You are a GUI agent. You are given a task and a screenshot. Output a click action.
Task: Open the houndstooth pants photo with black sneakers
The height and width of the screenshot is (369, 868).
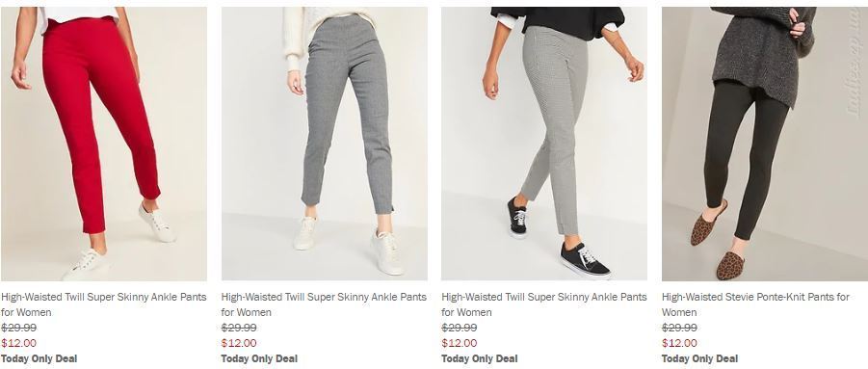click(544, 144)
